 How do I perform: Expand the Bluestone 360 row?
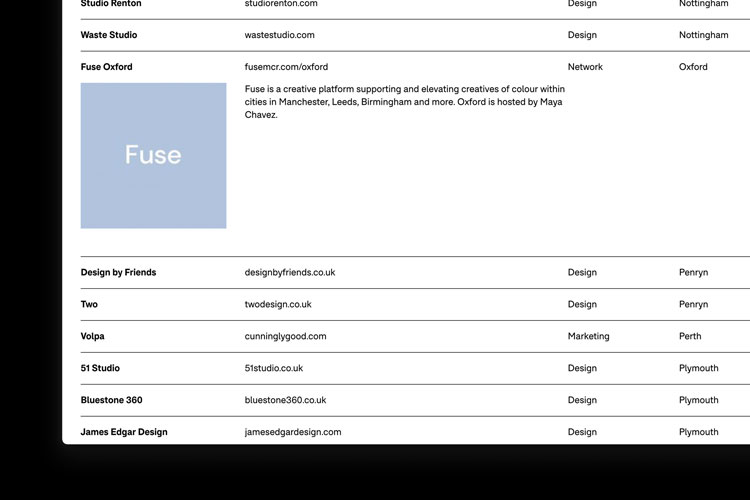(111, 400)
